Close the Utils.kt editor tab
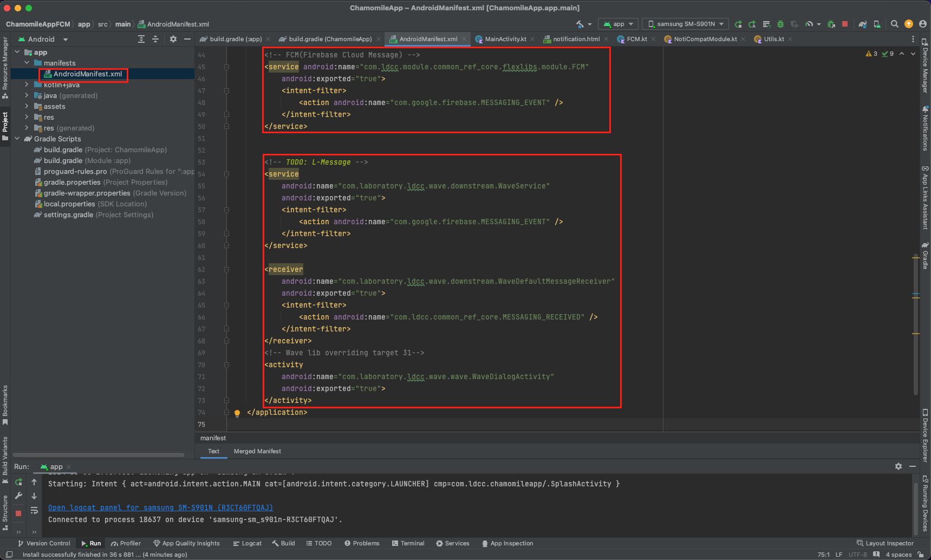Viewport: 931px width, 560px height. click(x=790, y=39)
